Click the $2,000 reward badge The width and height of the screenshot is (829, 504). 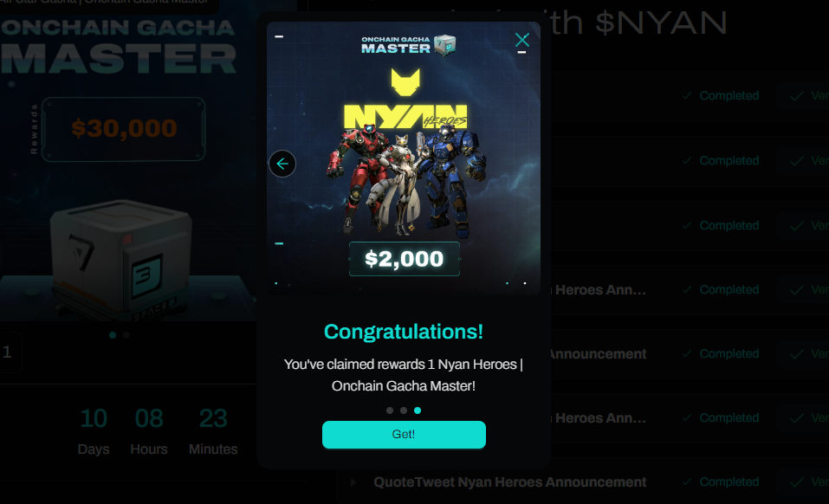[x=405, y=259]
